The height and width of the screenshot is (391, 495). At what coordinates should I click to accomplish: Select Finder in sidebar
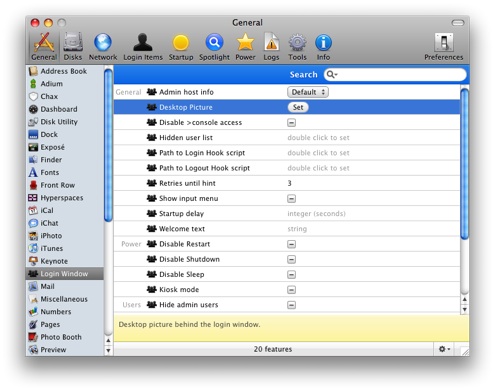coord(64,160)
